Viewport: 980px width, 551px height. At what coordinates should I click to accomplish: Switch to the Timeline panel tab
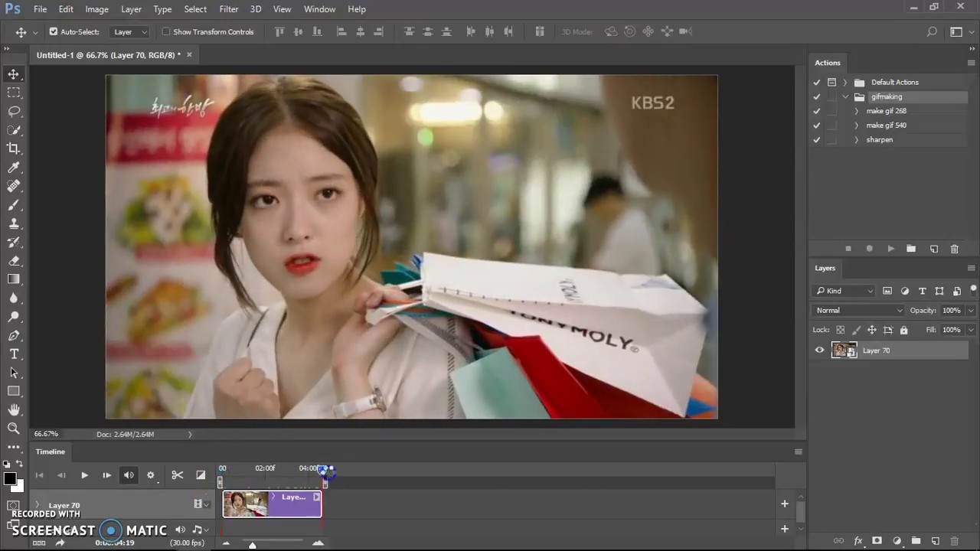(51, 452)
